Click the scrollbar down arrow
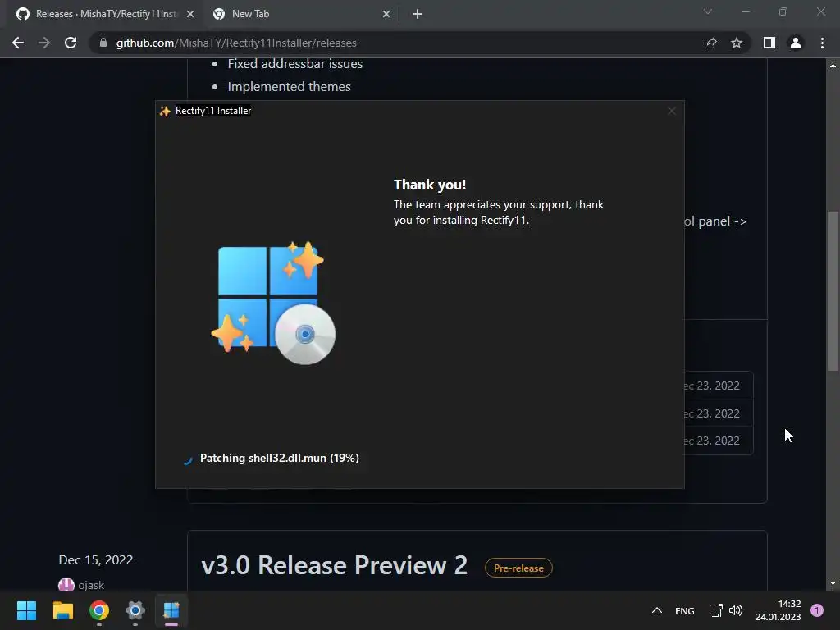 click(833, 583)
